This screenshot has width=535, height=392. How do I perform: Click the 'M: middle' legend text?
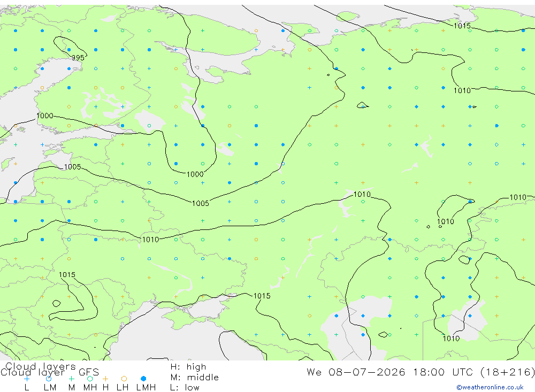[195, 378]
